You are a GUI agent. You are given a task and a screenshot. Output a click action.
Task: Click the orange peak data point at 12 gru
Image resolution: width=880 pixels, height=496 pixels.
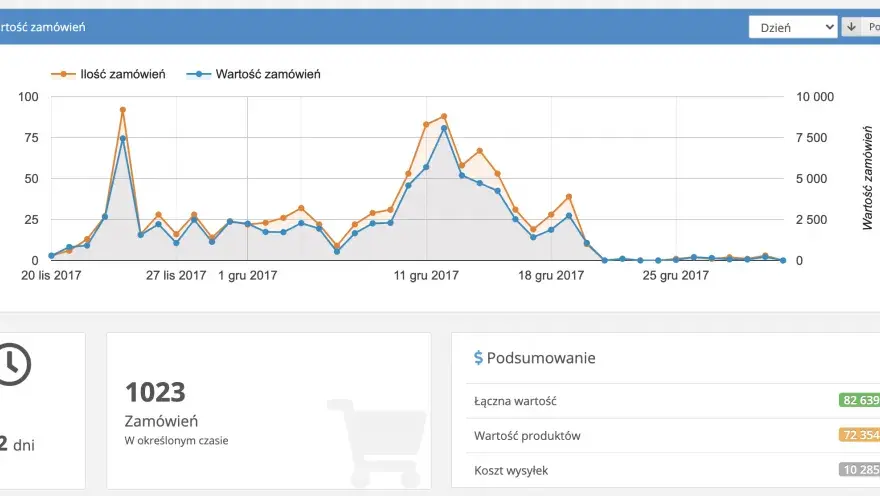444,117
